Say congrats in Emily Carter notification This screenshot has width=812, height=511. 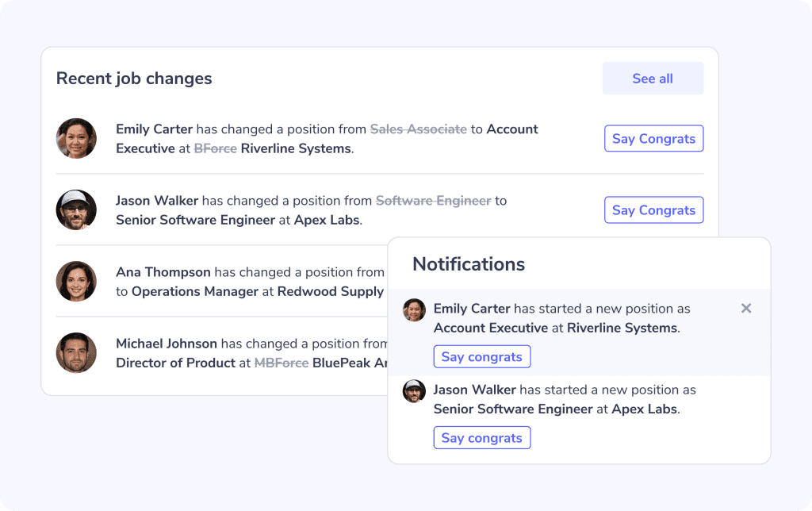click(481, 356)
